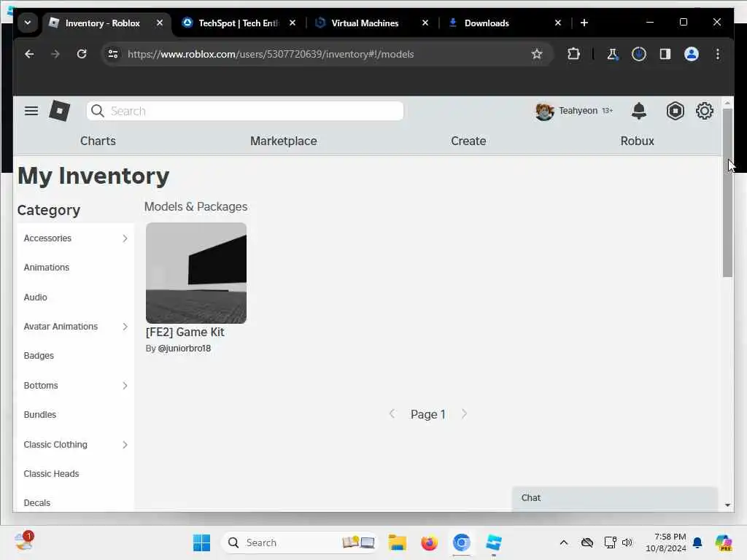Viewport: 747px width, 560px height.
Task: Select the Inventory - Roblox tab
Action: coord(102,23)
